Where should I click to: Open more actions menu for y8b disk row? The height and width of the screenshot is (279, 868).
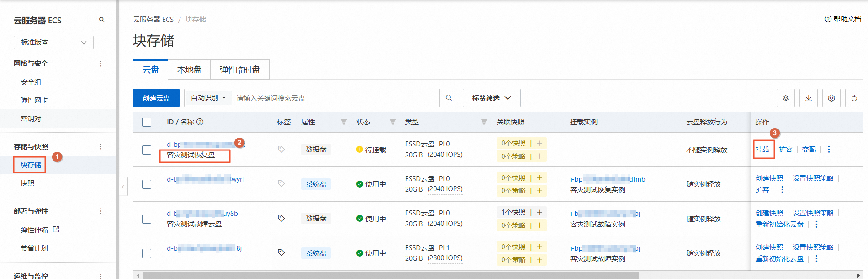click(816, 224)
